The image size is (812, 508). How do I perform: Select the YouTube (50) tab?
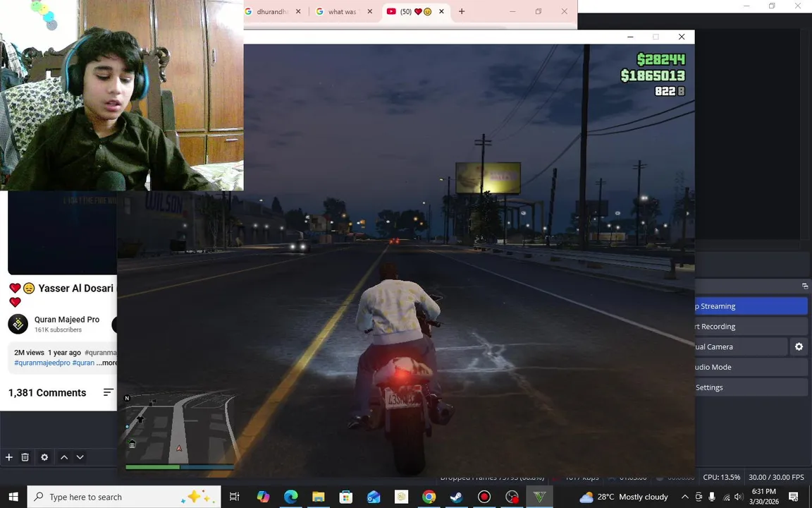[x=416, y=11]
